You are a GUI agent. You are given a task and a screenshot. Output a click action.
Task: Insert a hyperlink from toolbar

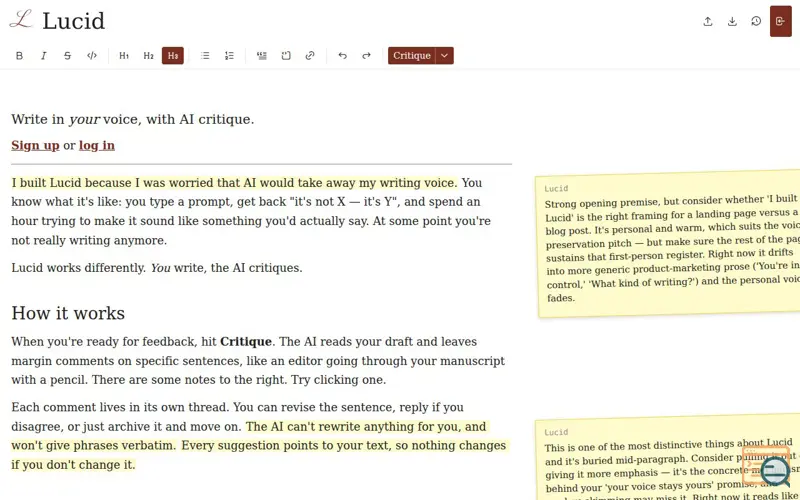[x=310, y=56]
